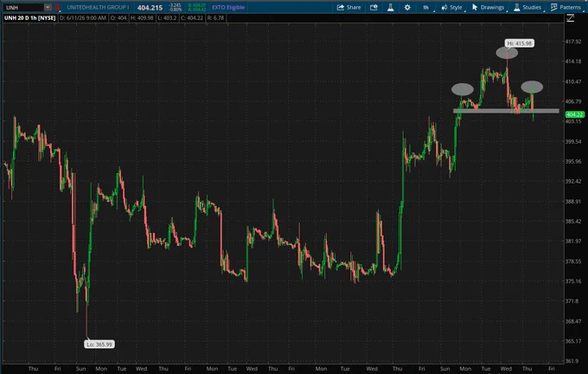
Task: Click the 388.91 price axis label
Action: (x=573, y=201)
